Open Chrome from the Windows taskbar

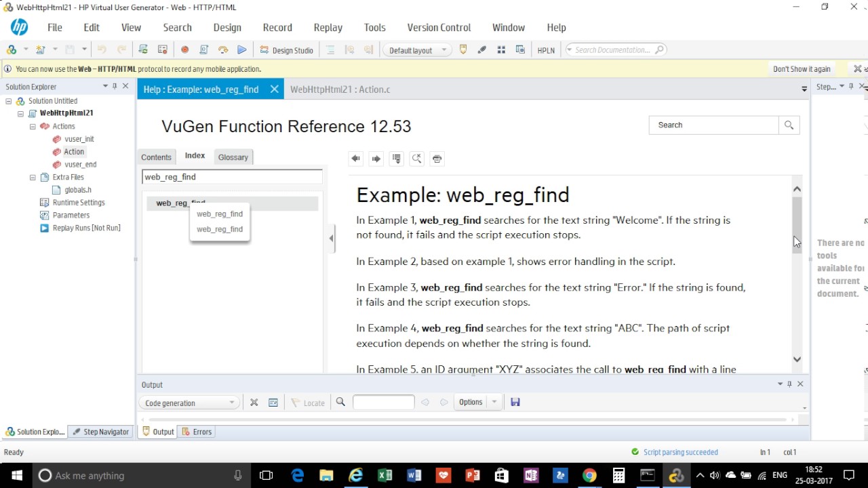589,475
